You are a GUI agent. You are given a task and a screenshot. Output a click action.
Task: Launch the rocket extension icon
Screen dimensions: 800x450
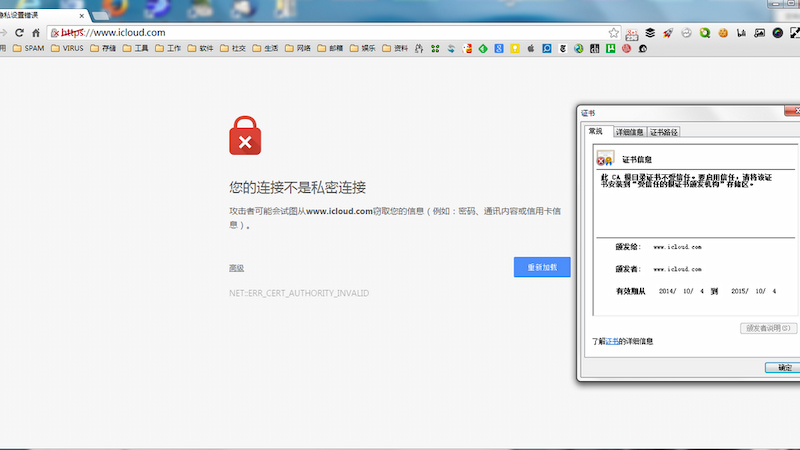point(668,33)
